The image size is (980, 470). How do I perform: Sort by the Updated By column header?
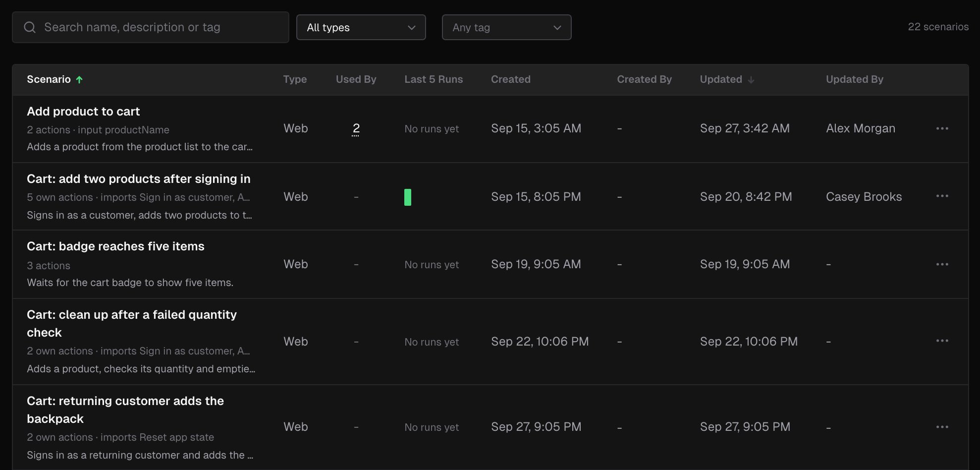(x=854, y=79)
